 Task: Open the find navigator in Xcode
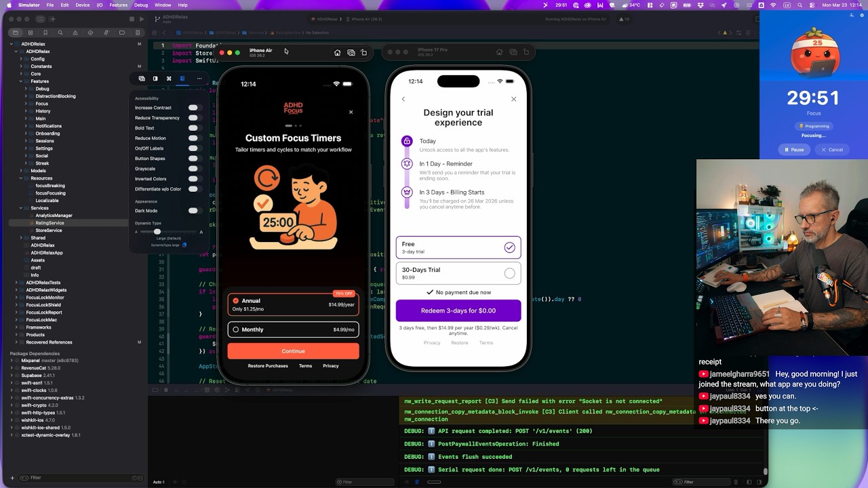[x=60, y=33]
